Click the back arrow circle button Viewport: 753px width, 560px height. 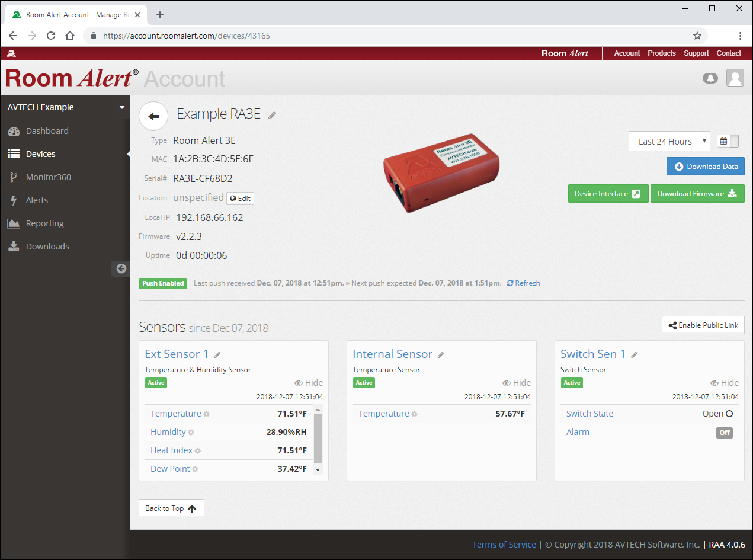pos(153,116)
